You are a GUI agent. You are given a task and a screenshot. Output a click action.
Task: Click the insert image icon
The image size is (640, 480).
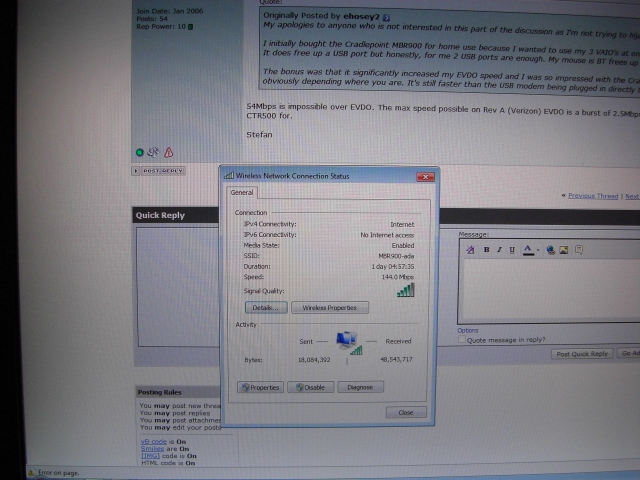[564, 250]
